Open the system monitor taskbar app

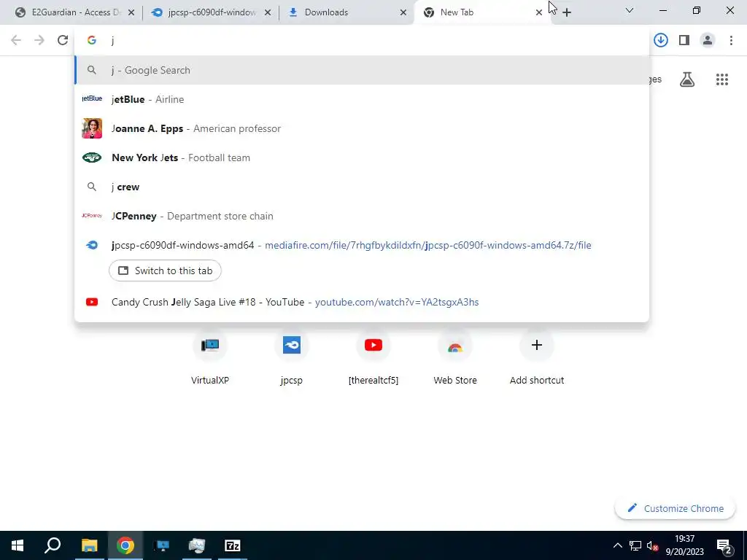[197, 545]
